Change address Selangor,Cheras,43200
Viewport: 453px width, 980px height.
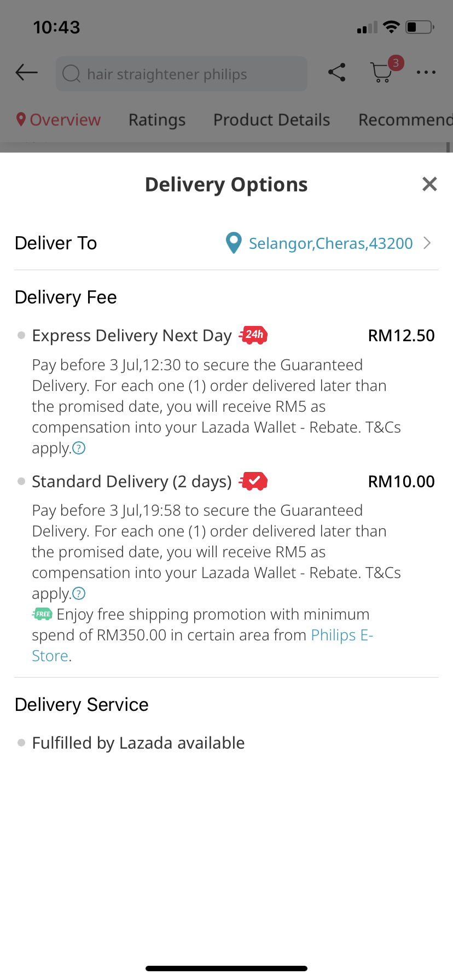(330, 243)
